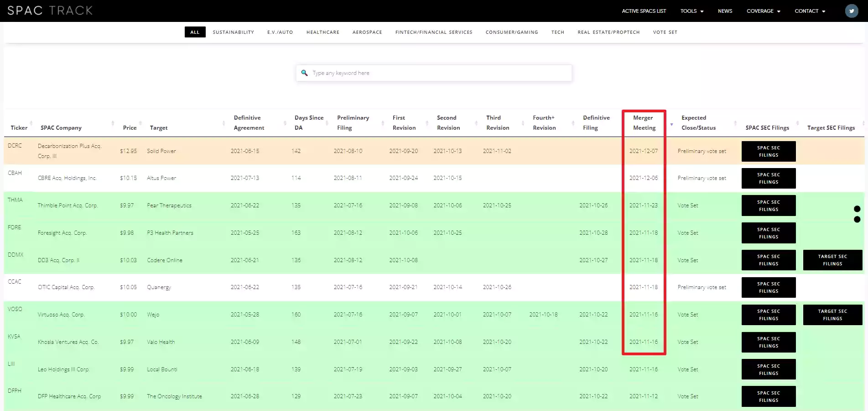Sort by First Revision column arrows

coord(427,123)
